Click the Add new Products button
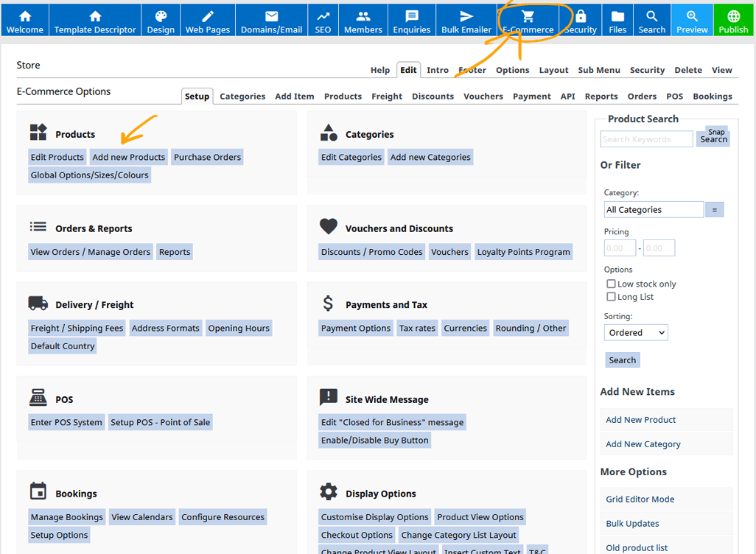756x554 pixels. pos(129,157)
